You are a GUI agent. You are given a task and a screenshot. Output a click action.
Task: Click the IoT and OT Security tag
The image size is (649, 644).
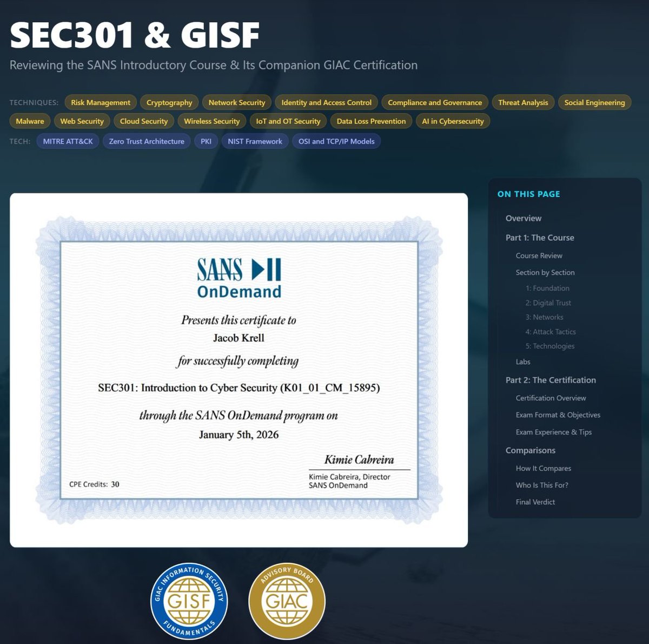point(288,121)
